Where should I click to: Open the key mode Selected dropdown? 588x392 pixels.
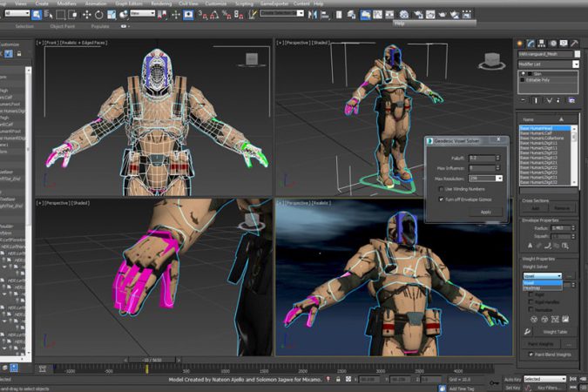coord(544,379)
